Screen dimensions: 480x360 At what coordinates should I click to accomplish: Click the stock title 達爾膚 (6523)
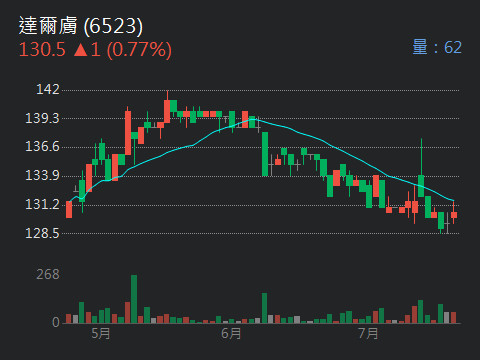point(81,26)
